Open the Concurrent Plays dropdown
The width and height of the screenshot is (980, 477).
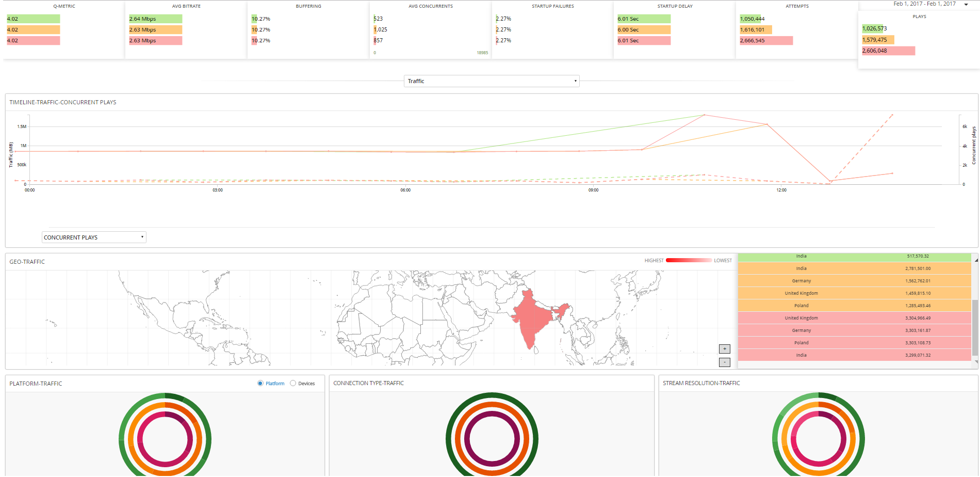(x=94, y=237)
